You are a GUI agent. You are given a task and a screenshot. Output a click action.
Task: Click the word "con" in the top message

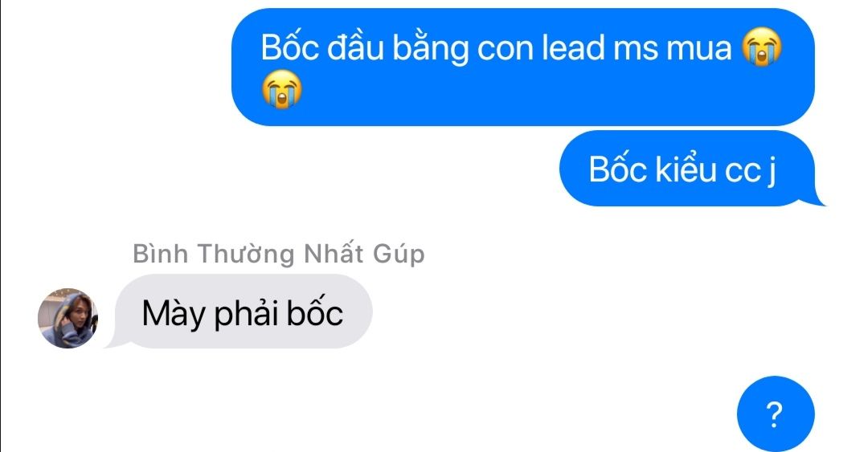(x=505, y=50)
